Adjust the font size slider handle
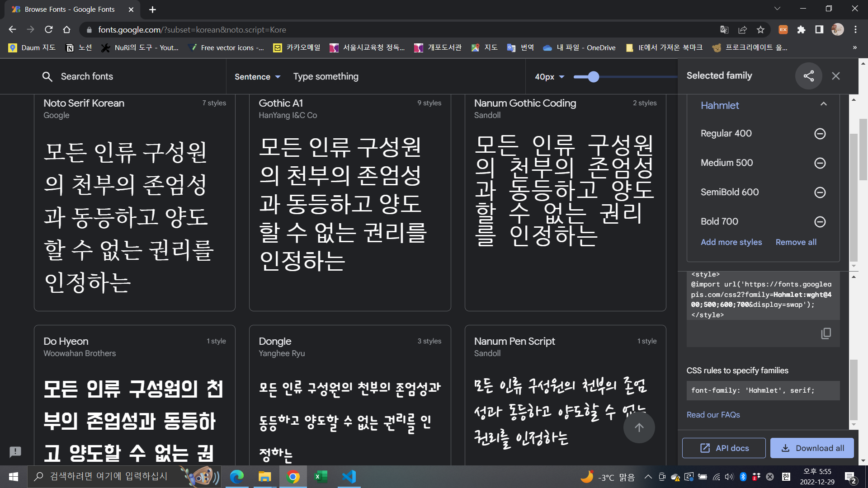This screenshot has width=868, height=488. pos(594,77)
